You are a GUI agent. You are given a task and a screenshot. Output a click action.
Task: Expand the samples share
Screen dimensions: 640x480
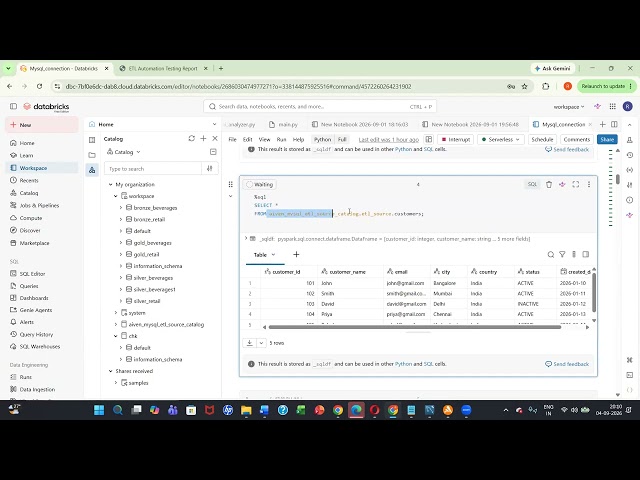116,383
